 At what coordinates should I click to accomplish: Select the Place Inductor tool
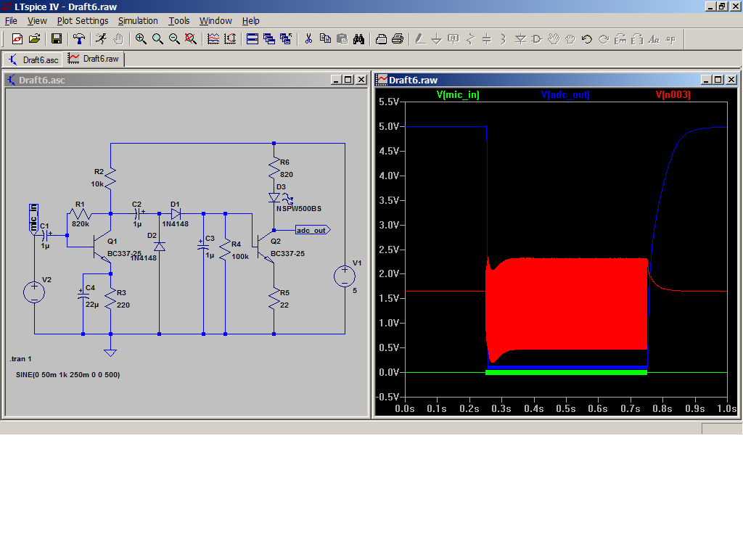(x=504, y=39)
